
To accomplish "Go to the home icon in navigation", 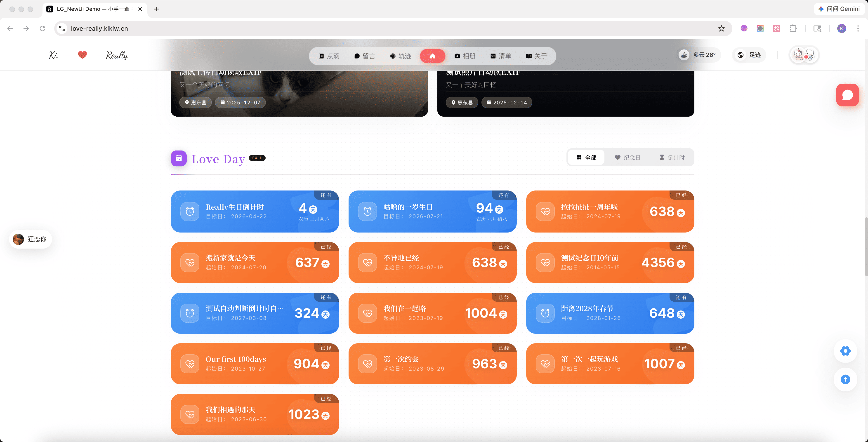I will 432,56.
